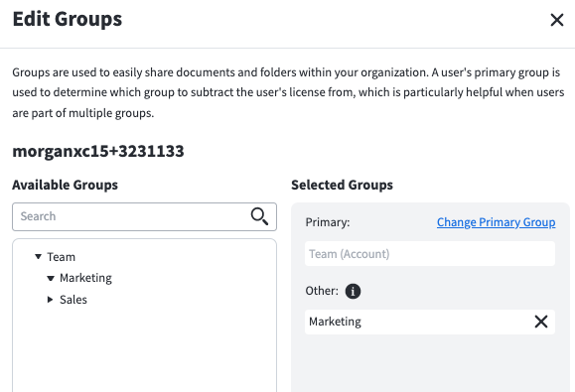Viewport: 575px width, 392px height.
Task: Close the Edit Groups dialog
Action: click(557, 20)
